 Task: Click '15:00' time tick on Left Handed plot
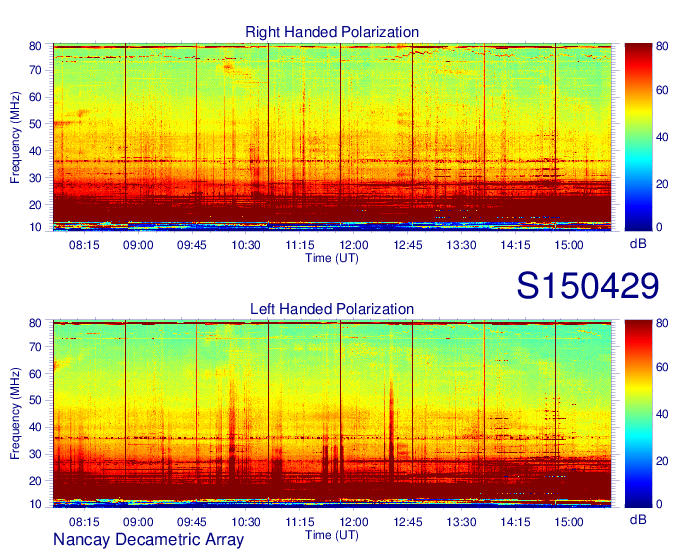coord(569,522)
